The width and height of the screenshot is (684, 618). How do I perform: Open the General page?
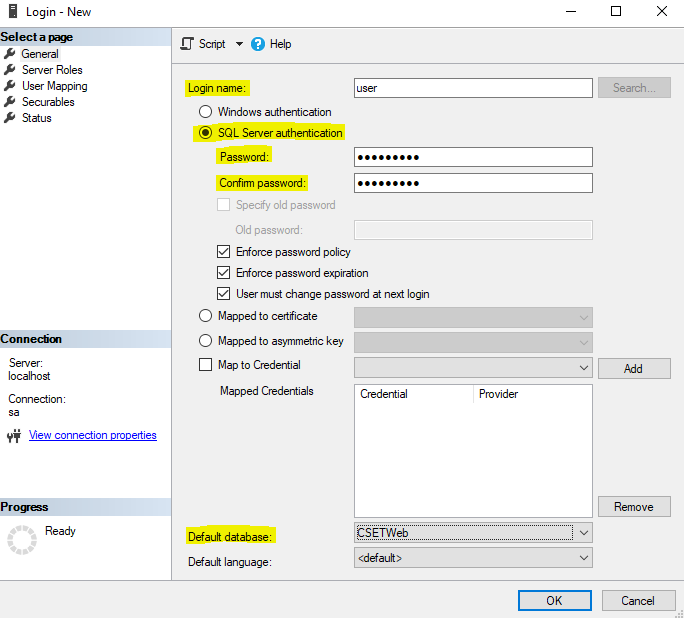(40, 54)
